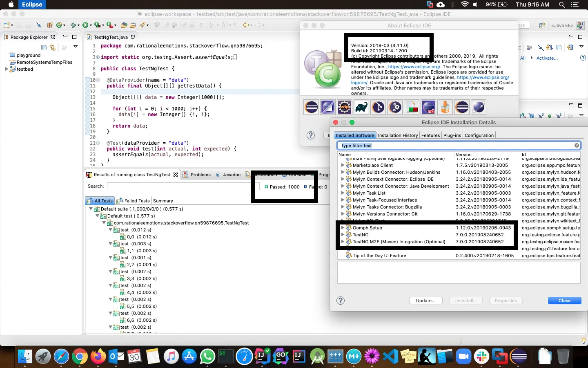
Task: Switch to the Installation History tab
Action: coord(398,135)
